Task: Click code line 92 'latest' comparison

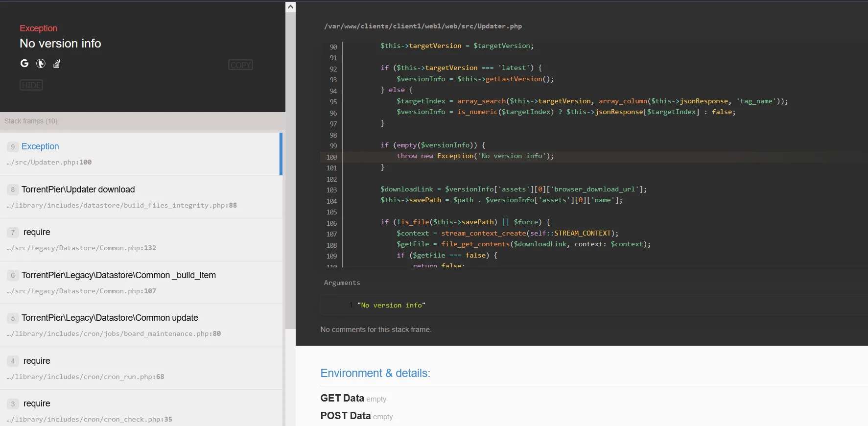Action: [x=461, y=68]
